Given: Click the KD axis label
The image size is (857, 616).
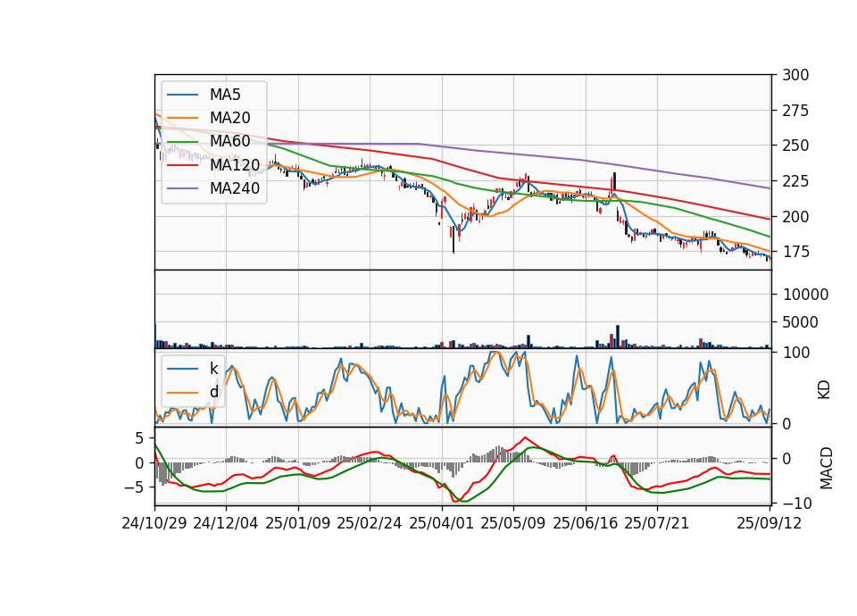Looking at the screenshot, I should [x=824, y=390].
